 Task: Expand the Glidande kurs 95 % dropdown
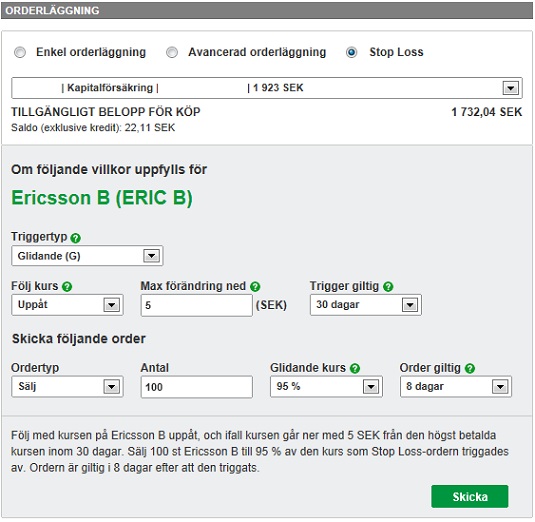pos(326,387)
